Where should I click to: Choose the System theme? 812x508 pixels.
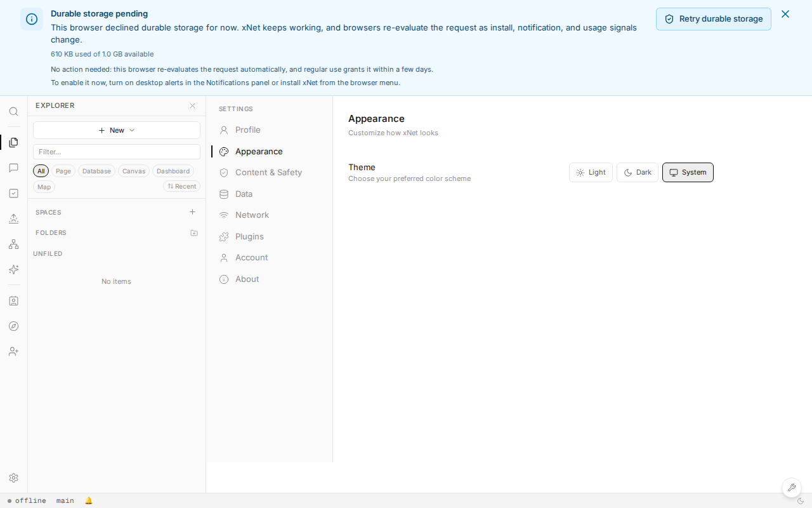coord(688,173)
